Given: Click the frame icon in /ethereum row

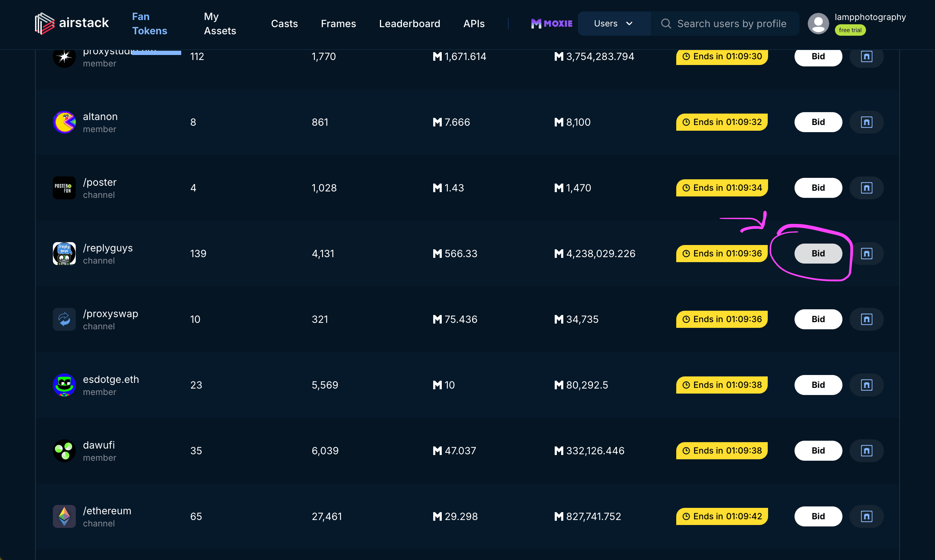Looking at the screenshot, I should pos(866,516).
